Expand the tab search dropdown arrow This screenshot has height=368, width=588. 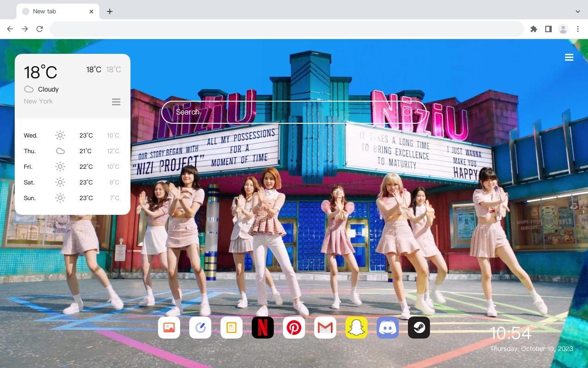tap(578, 11)
